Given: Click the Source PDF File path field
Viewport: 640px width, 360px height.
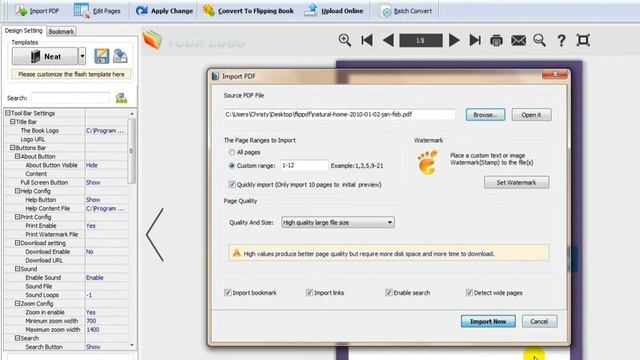Looking at the screenshot, I should (339, 115).
